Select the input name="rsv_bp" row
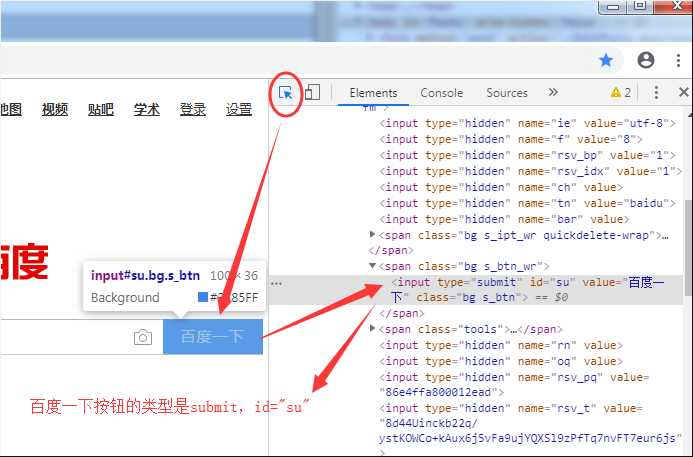Viewport: 693px width, 457px height. (527, 155)
